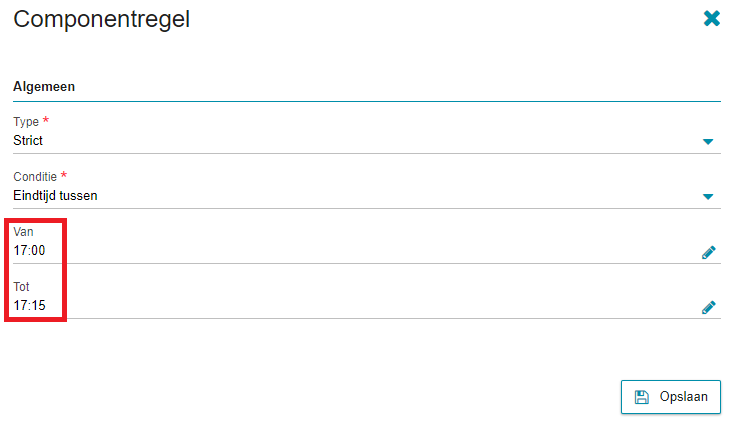The width and height of the screenshot is (732, 423).
Task: Click the red asterisk beside Conditie
Action: tap(64, 175)
